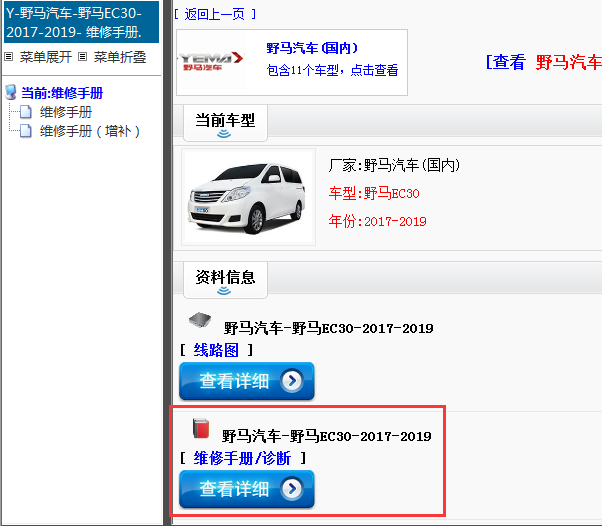Click the 菜单展开 expand menu icon

click(8, 57)
